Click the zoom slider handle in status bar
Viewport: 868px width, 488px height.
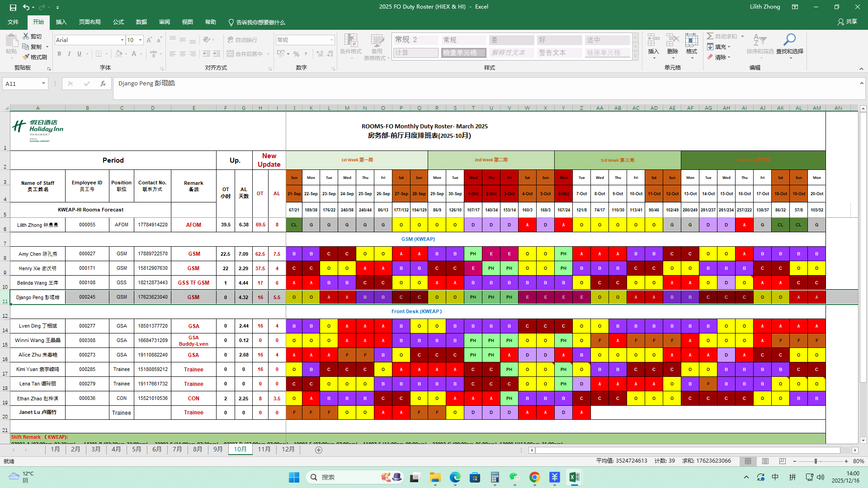(x=816, y=461)
